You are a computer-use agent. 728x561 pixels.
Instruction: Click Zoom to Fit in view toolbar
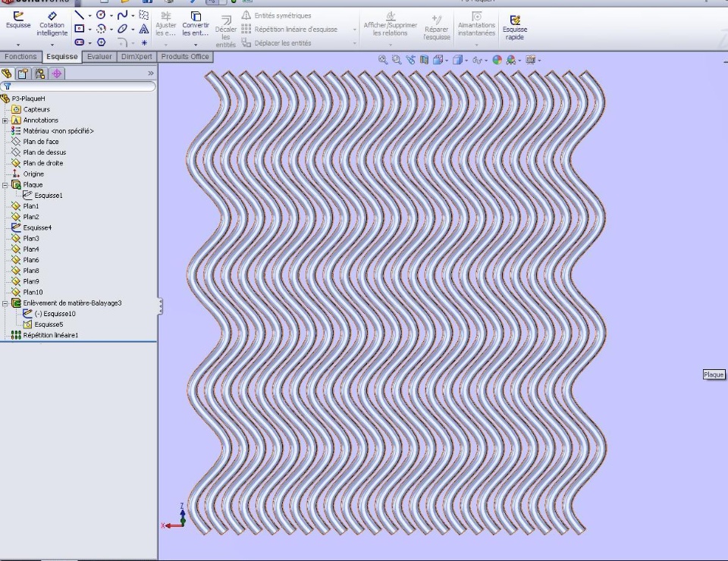[x=382, y=59]
